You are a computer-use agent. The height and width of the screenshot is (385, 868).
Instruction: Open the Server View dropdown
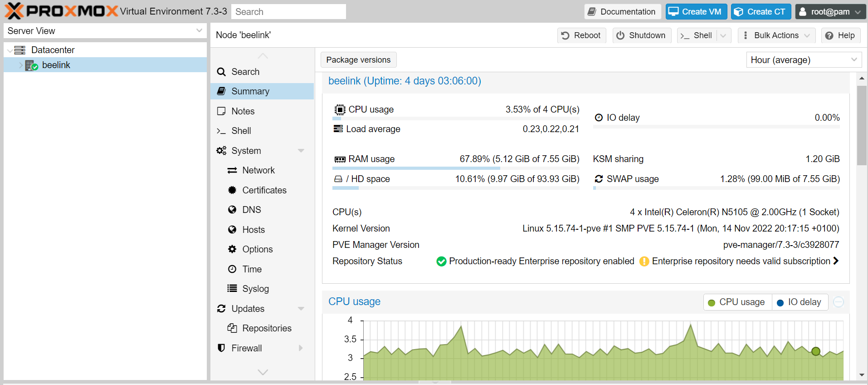pos(105,31)
